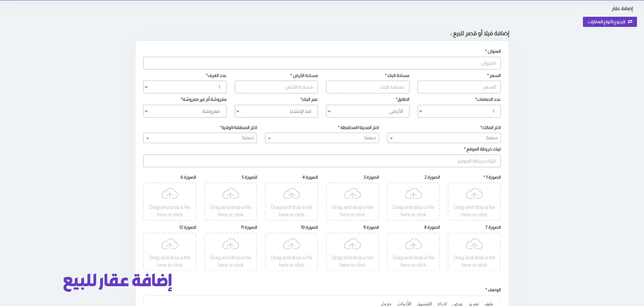
Task: Click the لينك خريطة الموقع input field
Action: [322, 161]
